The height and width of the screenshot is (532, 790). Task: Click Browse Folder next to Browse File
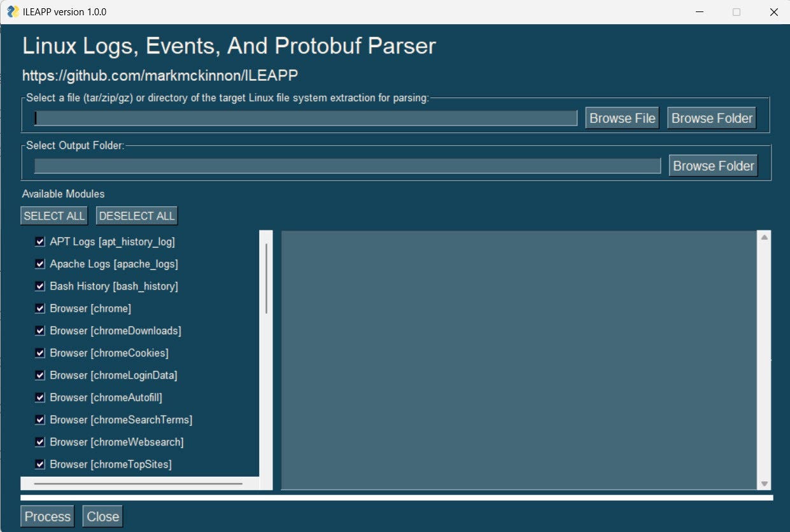coord(712,118)
